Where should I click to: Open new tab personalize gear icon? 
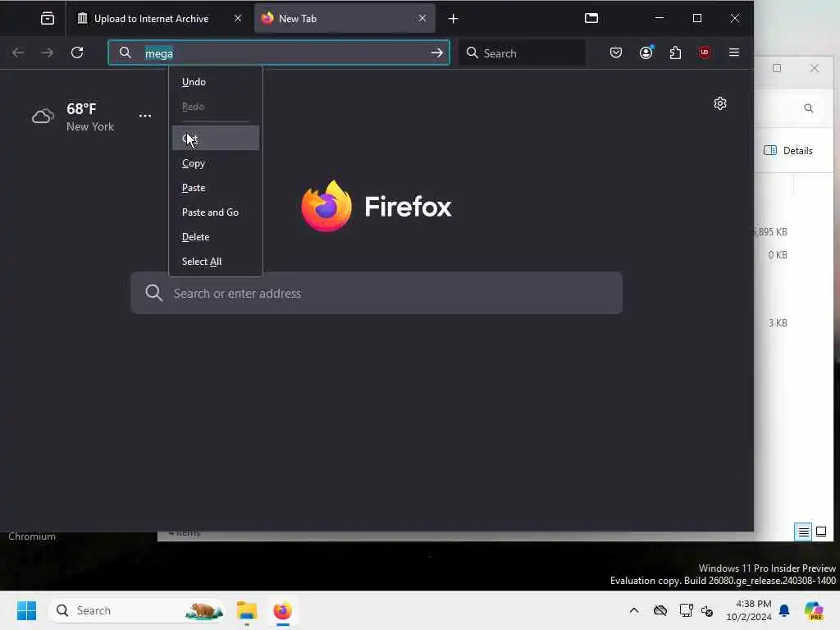pyautogui.click(x=720, y=103)
